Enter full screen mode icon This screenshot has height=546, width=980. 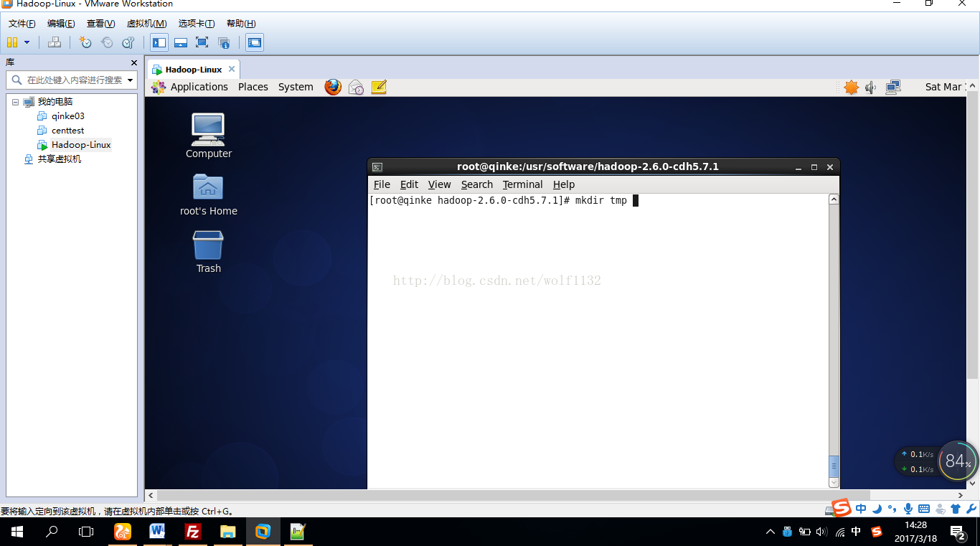pos(202,42)
